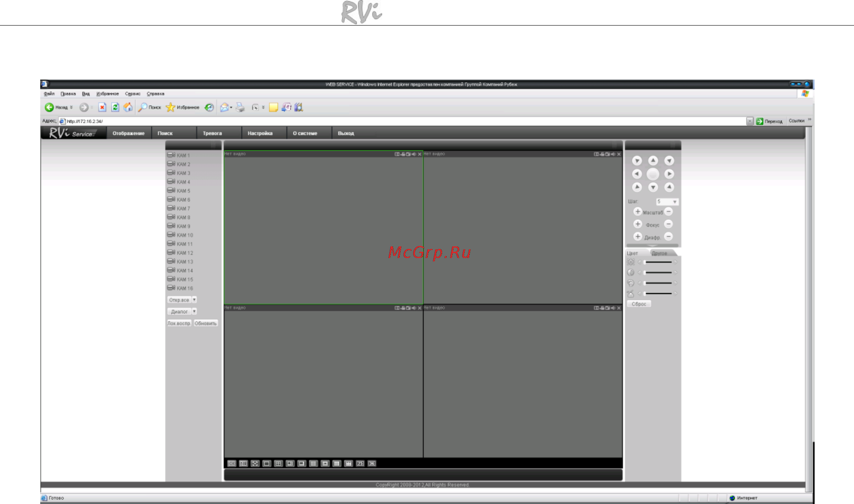Expand the arrow next to Диалог
This screenshot has width=854, height=504.
point(194,311)
